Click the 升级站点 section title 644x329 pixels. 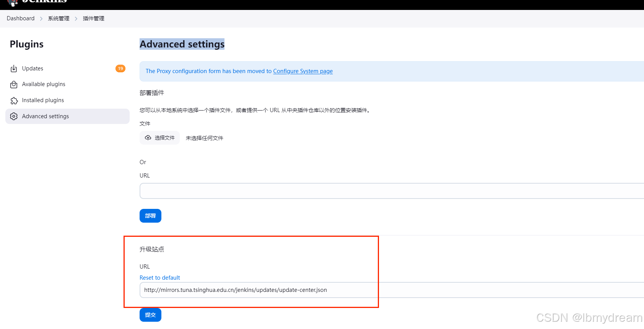152,249
